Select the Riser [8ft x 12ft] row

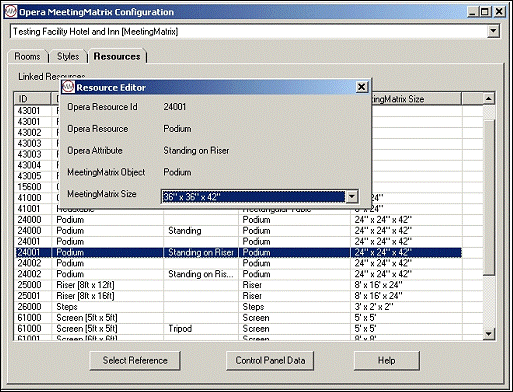click(238, 285)
